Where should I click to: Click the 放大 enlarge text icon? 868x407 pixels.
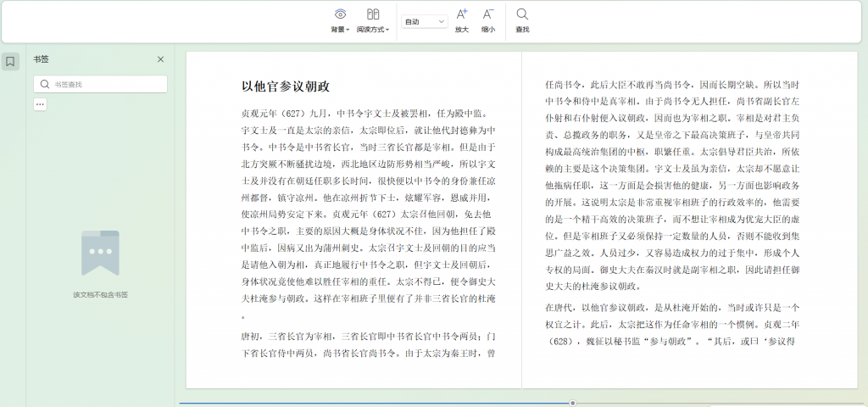pyautogui.click(x=462, y=14)
